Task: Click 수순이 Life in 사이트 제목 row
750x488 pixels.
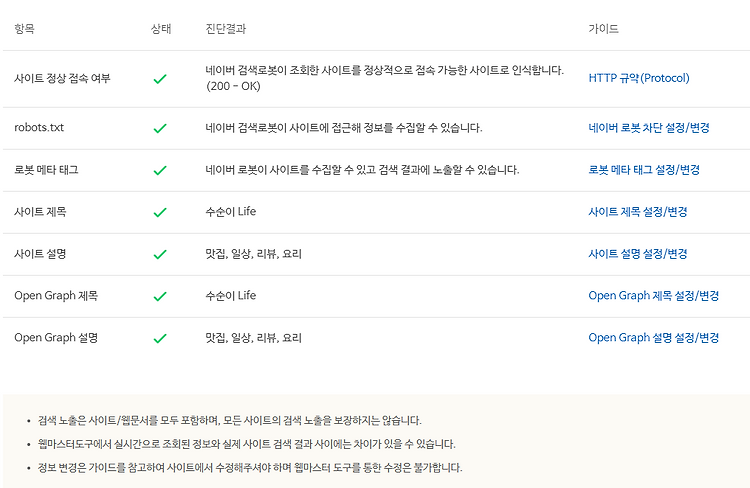Action: (231, 211)
